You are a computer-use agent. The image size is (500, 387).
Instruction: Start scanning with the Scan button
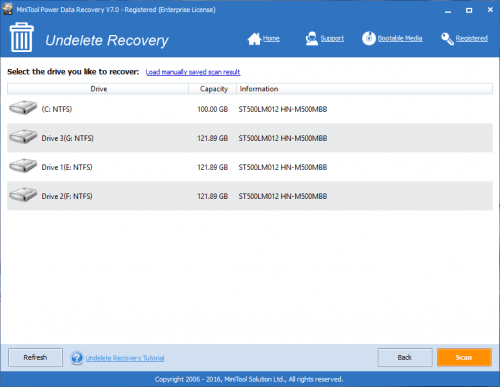pyautogui.click(x=464, y=357)
